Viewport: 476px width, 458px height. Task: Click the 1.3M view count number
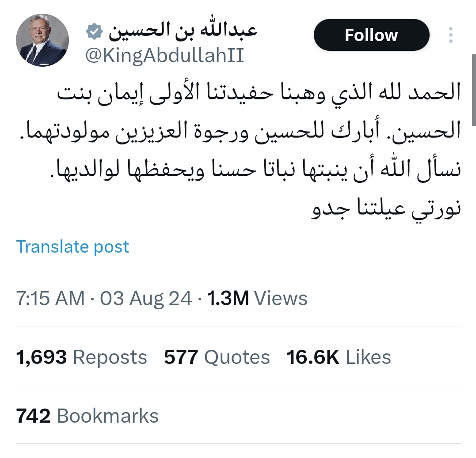pos(228,299)
